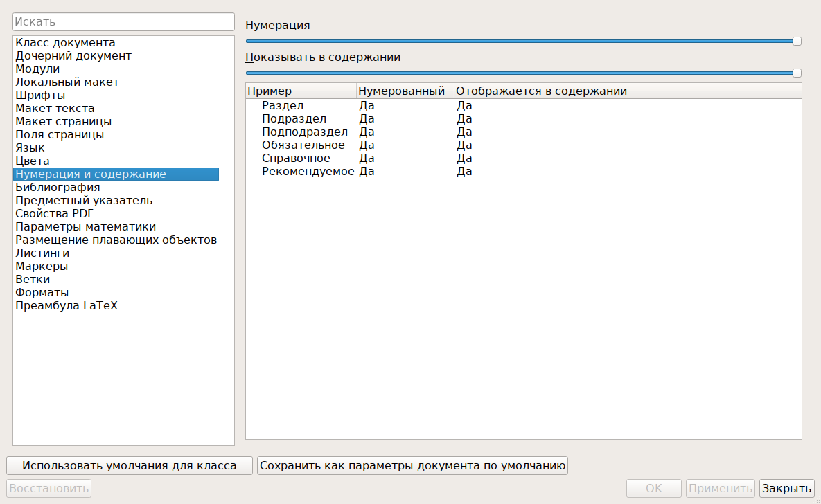821x504 pixels.
Task: Select the Рекомендуемое row
Action: (524, 171)
